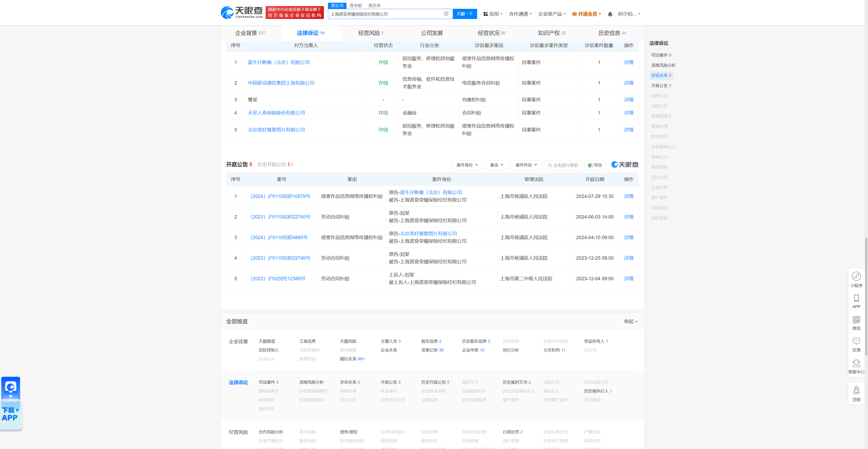Open 天安人寿保险股份有限公司 link
This screenshot has width=868, height=449.
276,113
